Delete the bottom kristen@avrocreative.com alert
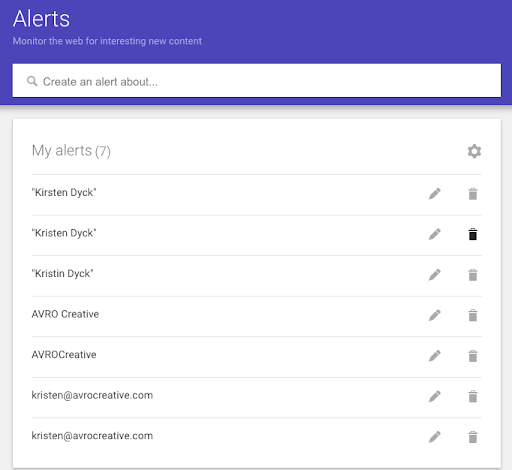The width and height of the screenshot is (512, 470). pyautogui.click(x=473, y=437)
